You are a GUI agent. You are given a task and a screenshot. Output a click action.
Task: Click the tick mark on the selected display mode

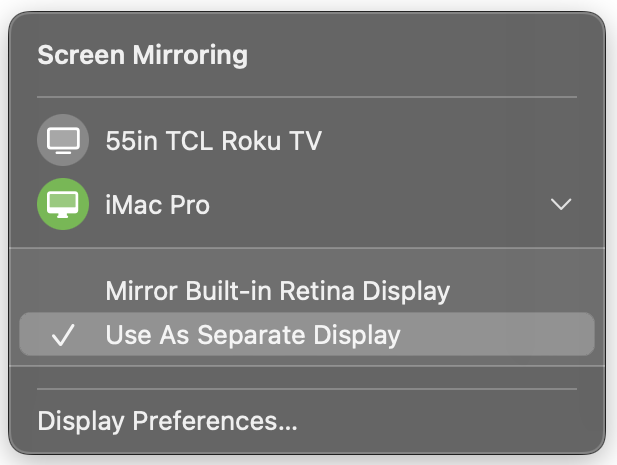(x=64, y=336)
